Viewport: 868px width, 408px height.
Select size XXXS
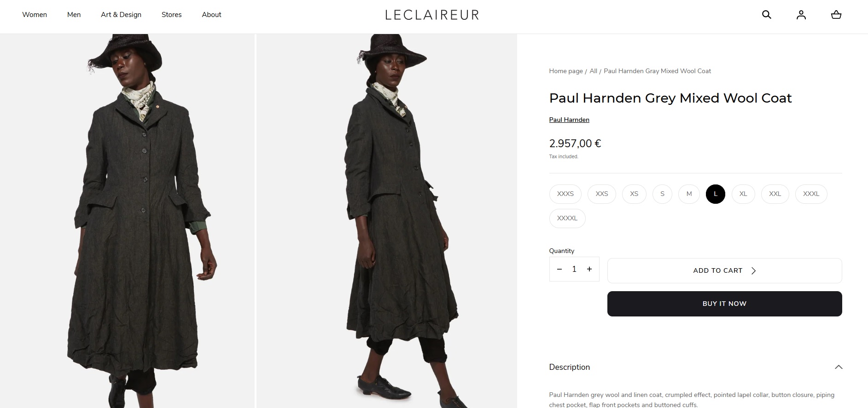pyautogui.click(x=565, y=194)
